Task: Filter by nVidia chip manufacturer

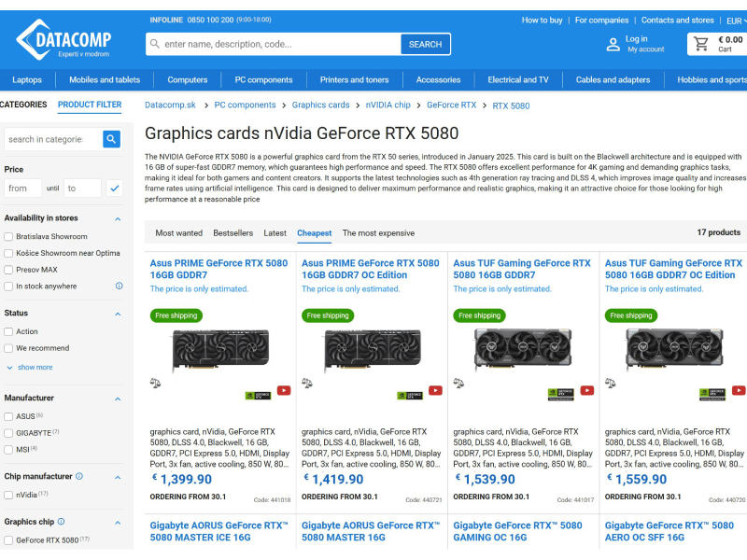Action: pos(8,496)
